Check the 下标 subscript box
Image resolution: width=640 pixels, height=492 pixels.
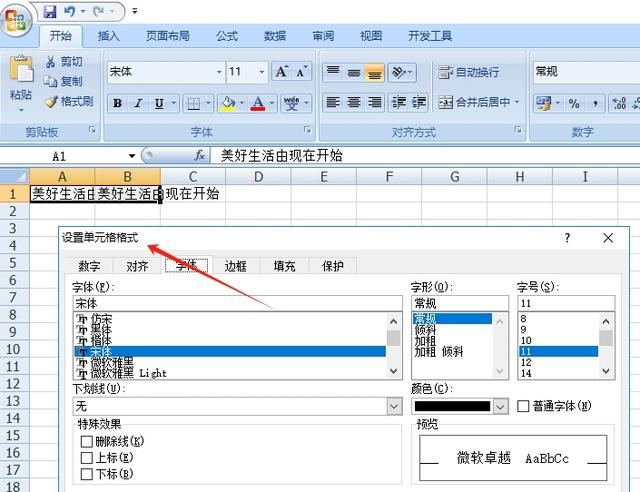(x=87, y=474)
